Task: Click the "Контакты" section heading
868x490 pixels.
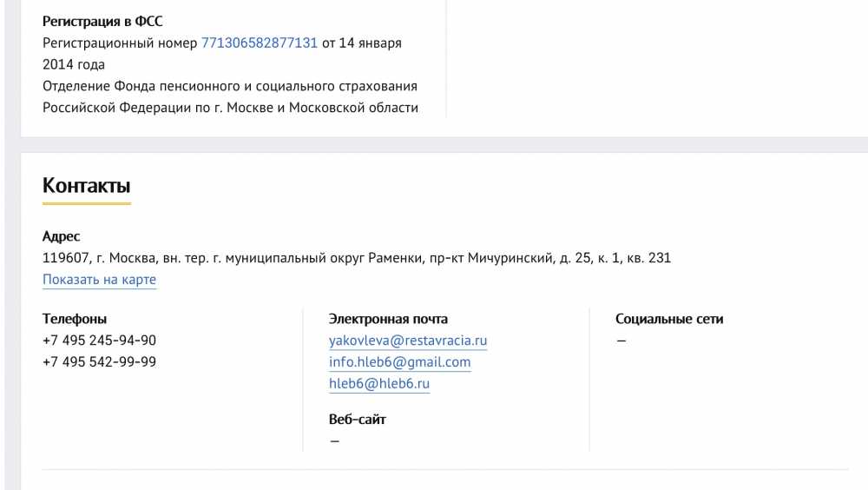Action: (x=86, y=186)
